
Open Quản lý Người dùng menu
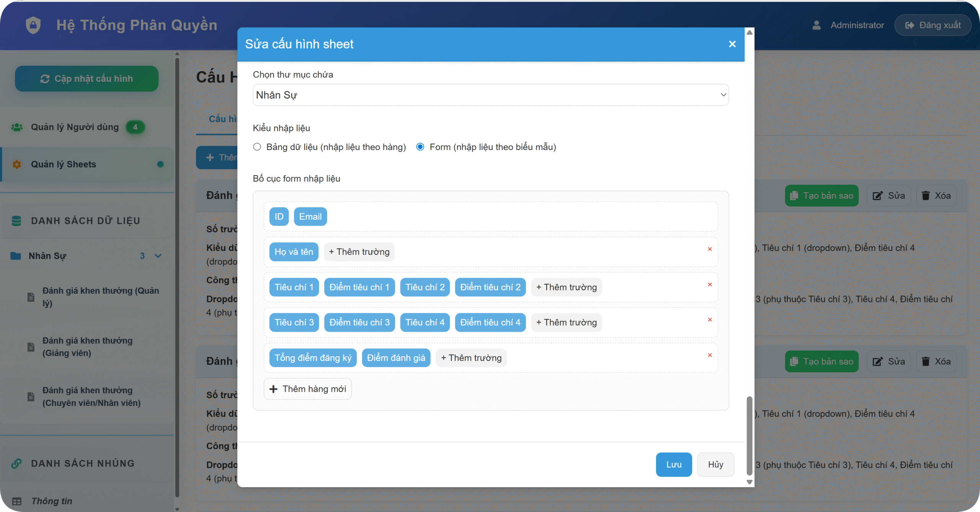[x=75, y=127]
